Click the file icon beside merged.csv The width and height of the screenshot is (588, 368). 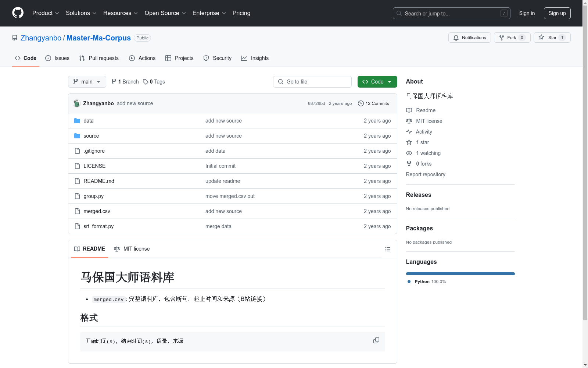77,211
